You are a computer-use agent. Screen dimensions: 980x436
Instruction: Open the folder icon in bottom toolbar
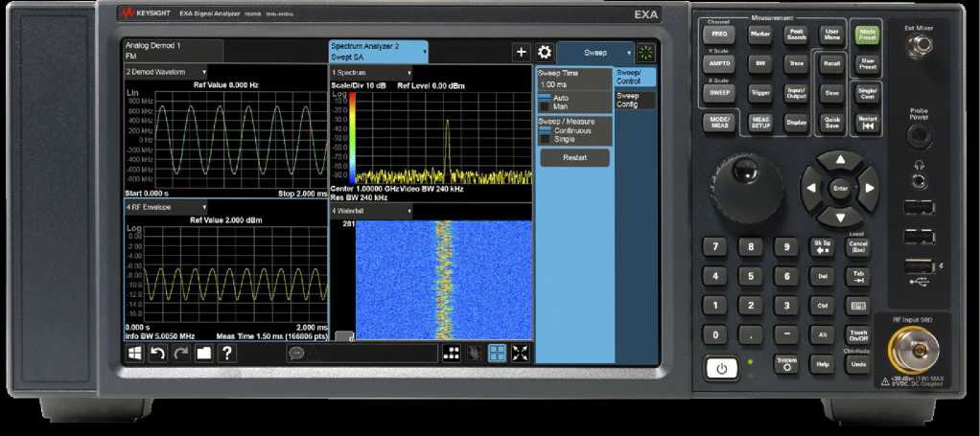click(203, 353)
